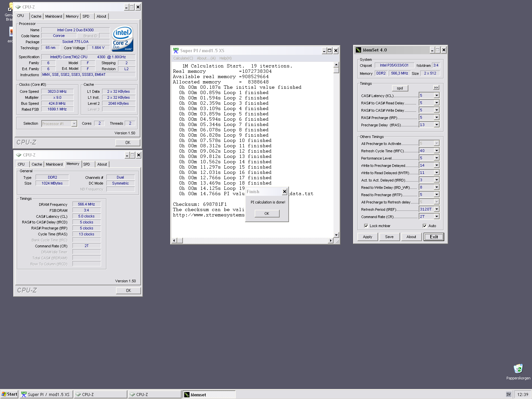Open the Refresh Cycle Time (tRFC) dropdown
This screenshot has height=399, width=532.
click(437, 151)
